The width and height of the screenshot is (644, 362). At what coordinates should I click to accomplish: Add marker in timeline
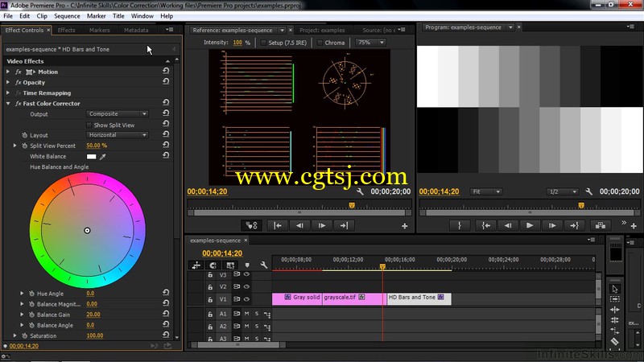tap(247, 265)
